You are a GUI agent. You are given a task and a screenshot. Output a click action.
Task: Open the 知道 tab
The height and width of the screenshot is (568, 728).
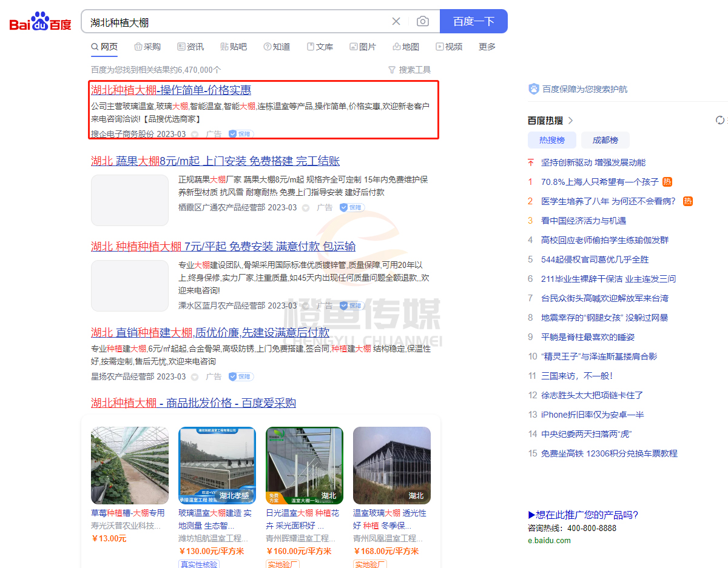tap(277, 47)
